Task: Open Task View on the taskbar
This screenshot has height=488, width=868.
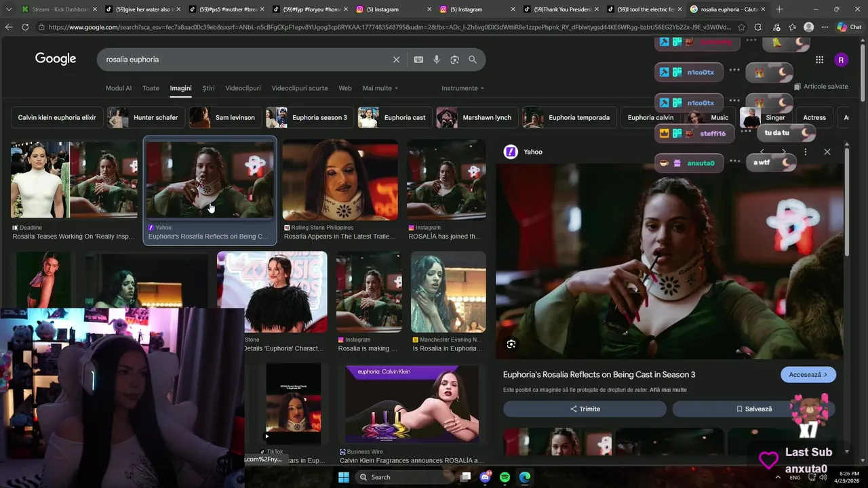Action: coord(466,477)
